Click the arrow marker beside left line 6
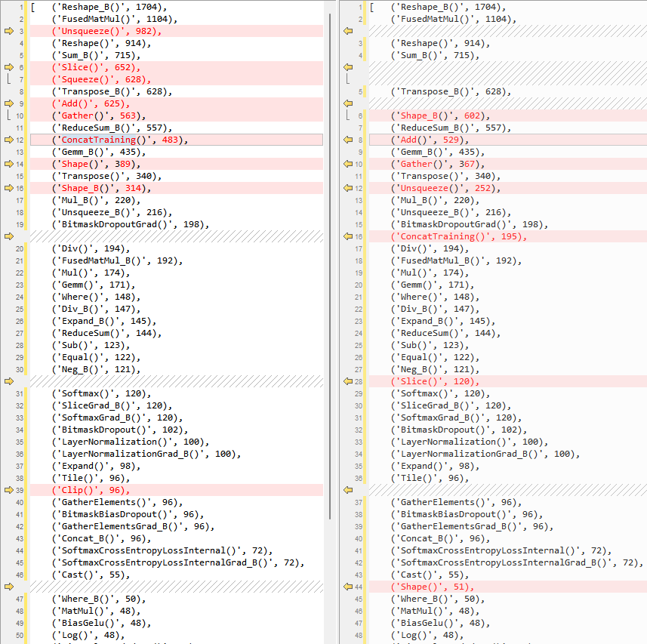Viewport: 647px width, 644px height. pos(8,67)
